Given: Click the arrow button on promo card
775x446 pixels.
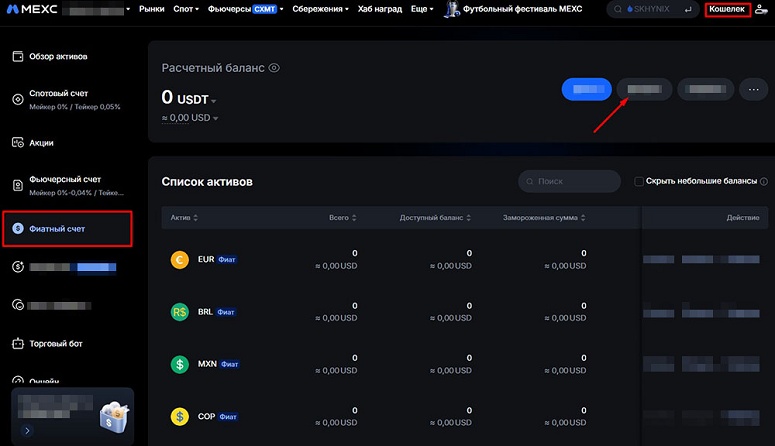Looking at the screenshot, I should pos(27,431).
